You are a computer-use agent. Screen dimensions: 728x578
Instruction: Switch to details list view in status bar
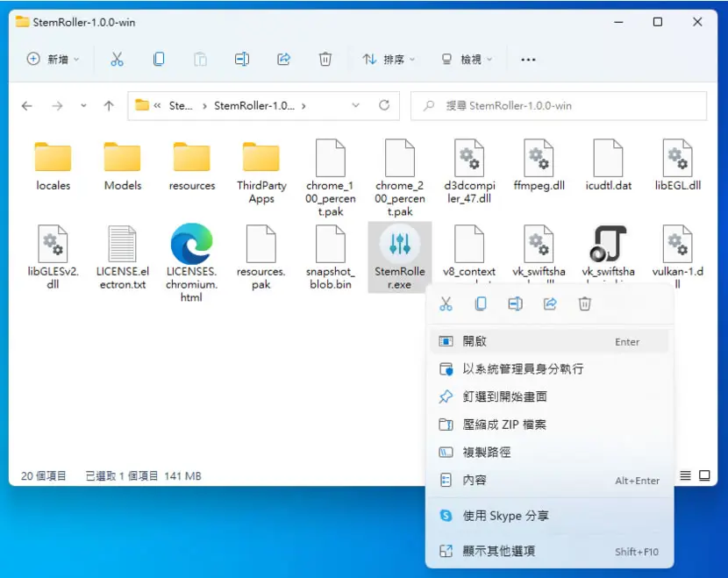685,475
